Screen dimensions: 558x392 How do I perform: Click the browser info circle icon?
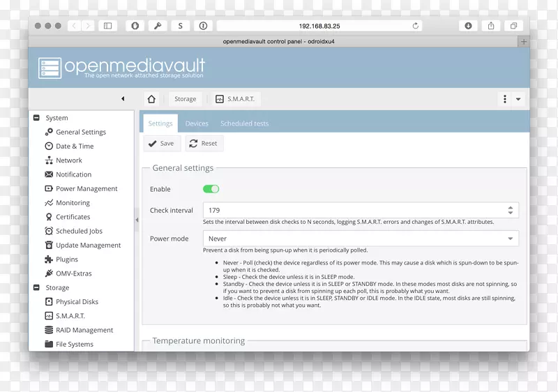pyautogui.click(x=203, y=26)
